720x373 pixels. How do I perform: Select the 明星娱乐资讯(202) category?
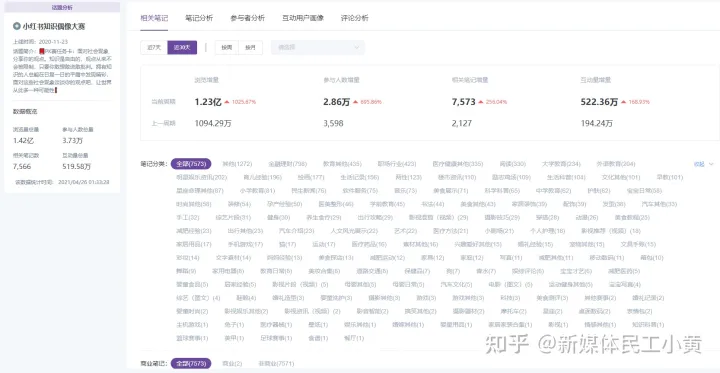202,177
